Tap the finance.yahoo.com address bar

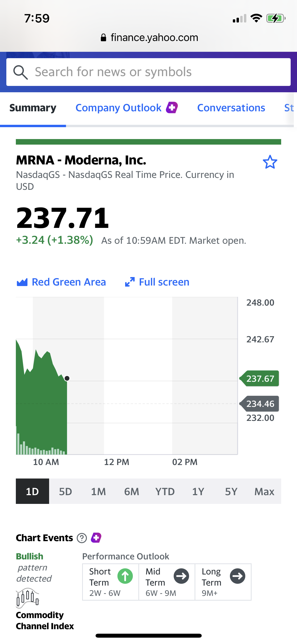tap(149, 38)
